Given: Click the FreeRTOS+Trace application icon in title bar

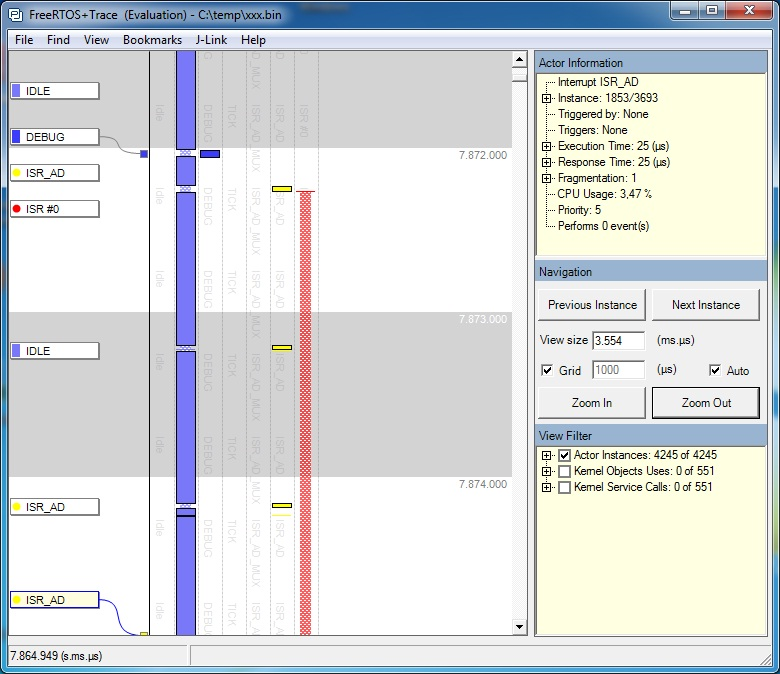Looking at the screenshot, I should click(x=16, y=15).
